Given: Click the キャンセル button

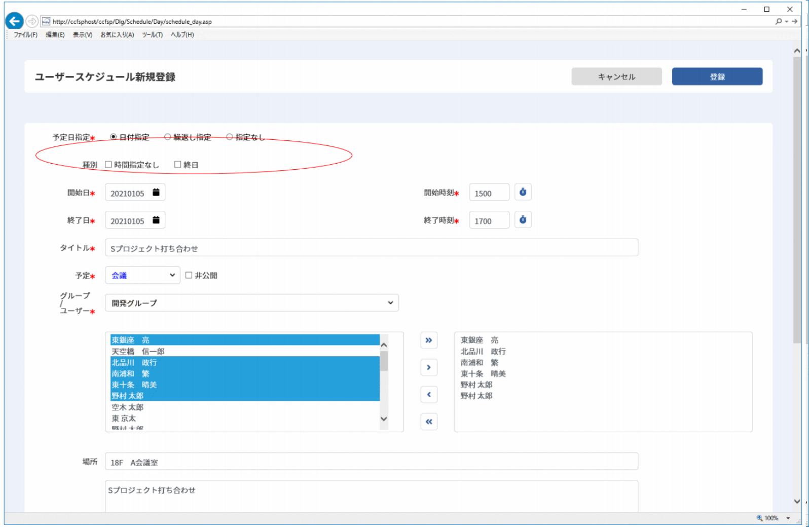Looking at the screenshot, I should pyautogui.click(x=616, y=77).
